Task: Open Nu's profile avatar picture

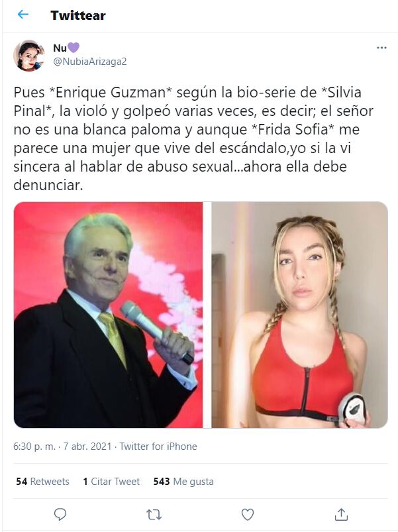Action: [x=29, y=56]
